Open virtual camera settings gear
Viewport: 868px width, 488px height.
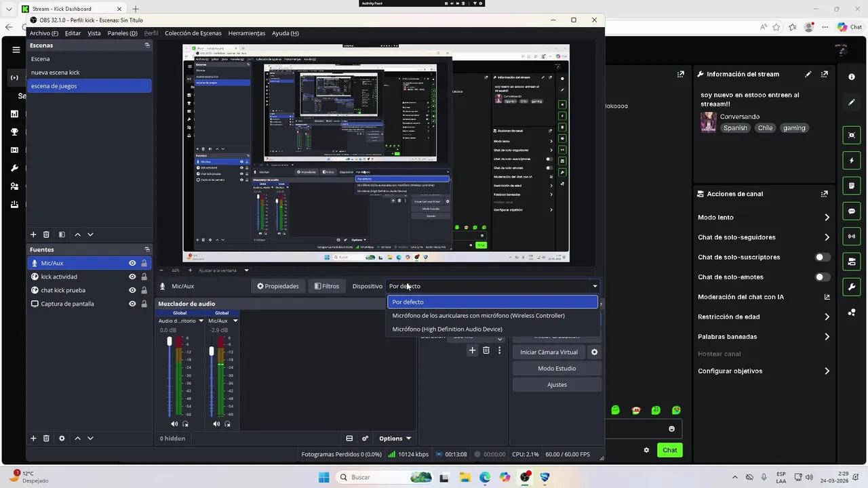pyautogui.click(x=594, y=352)
